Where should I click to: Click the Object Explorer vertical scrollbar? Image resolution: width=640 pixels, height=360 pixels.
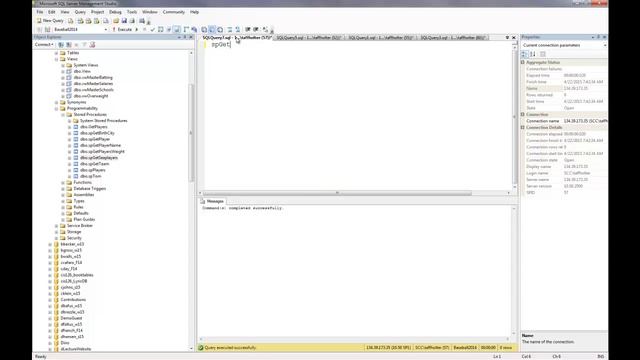191,133
